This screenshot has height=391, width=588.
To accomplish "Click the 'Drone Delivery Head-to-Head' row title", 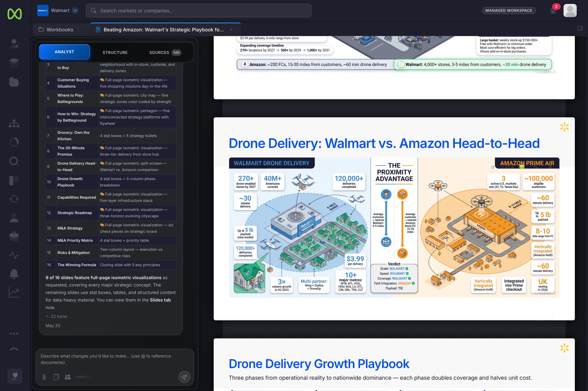I will 77,166.
